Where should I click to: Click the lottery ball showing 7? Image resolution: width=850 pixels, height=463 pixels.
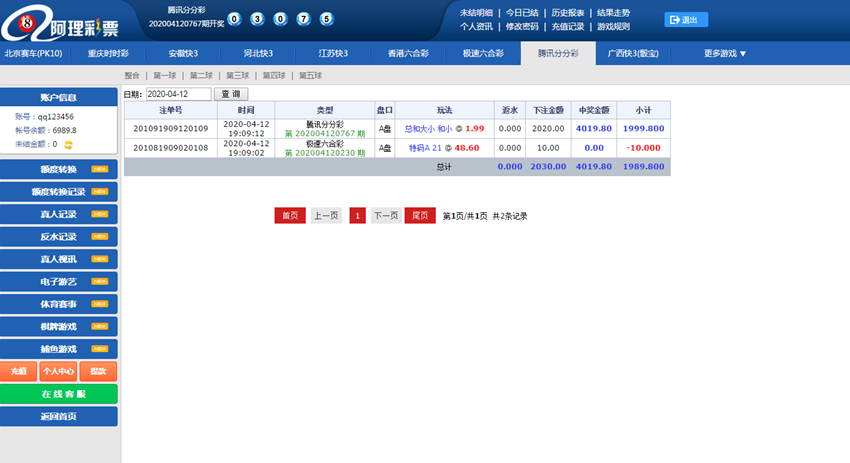coord(304,19)
